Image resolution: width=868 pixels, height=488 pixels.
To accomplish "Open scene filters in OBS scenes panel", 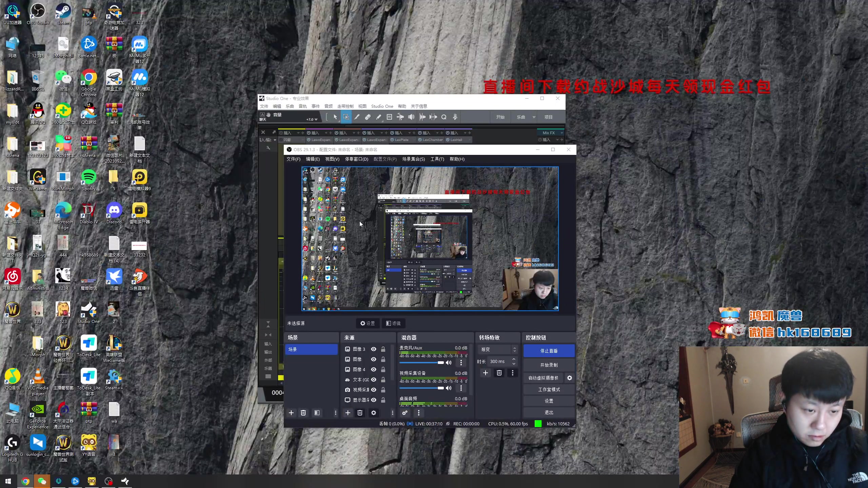I will (x=317, y=413).
